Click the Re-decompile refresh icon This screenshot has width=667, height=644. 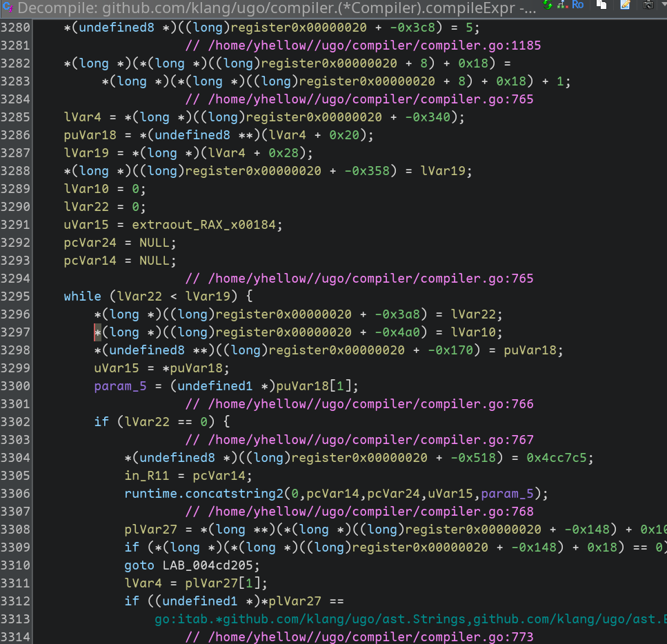tap(548, 6)
